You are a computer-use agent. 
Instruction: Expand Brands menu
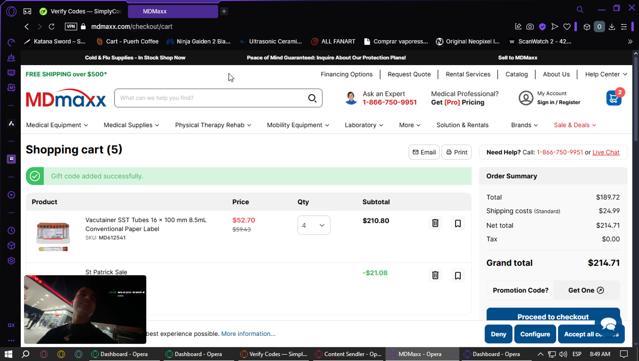coord(524,125)
